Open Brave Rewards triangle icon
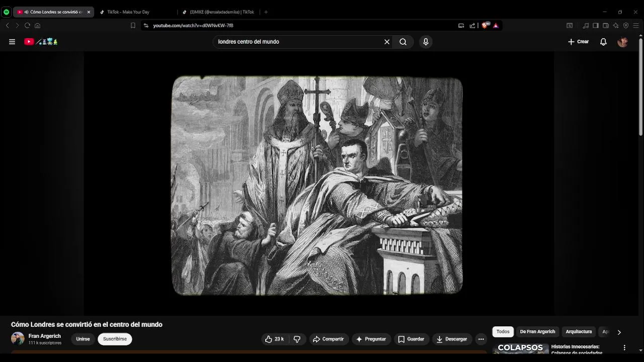This screenshot has width=644, height=362. click(x=496, y=26)
